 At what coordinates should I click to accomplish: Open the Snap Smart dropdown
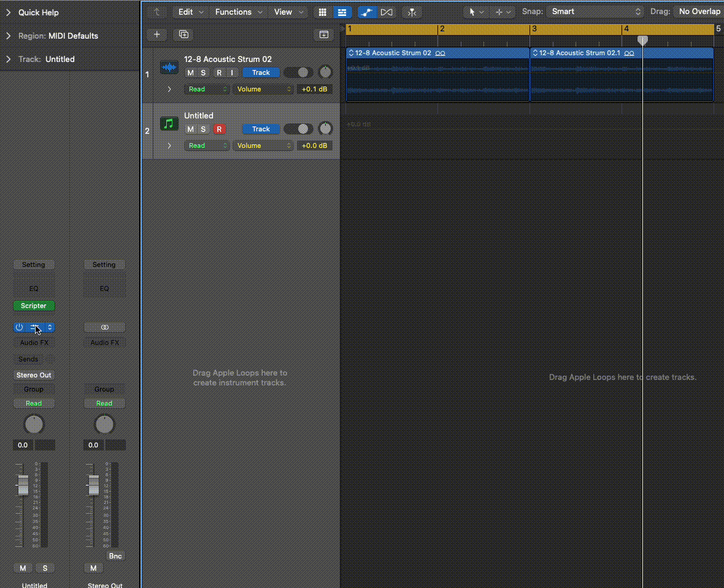(595, 12)
